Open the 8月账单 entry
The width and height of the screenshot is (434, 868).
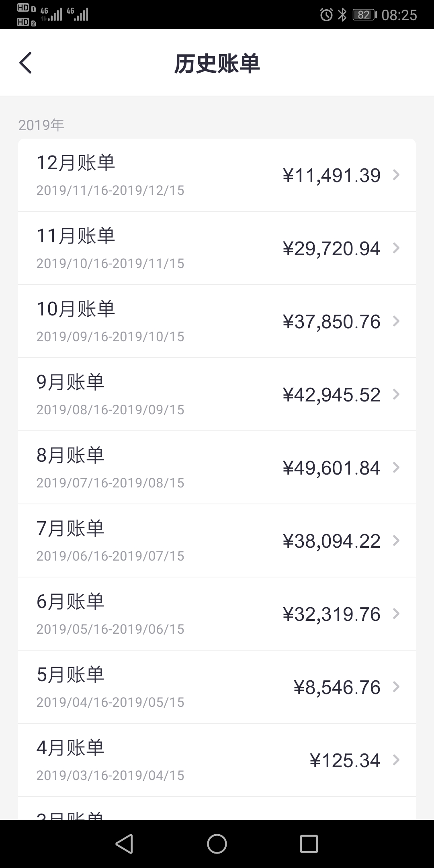click(x=217, y=467)
